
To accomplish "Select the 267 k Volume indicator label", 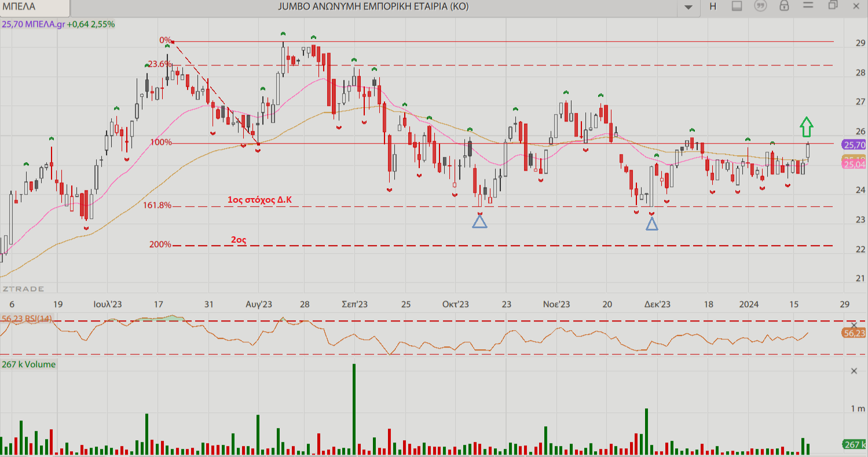I will [x=29, y=364].
